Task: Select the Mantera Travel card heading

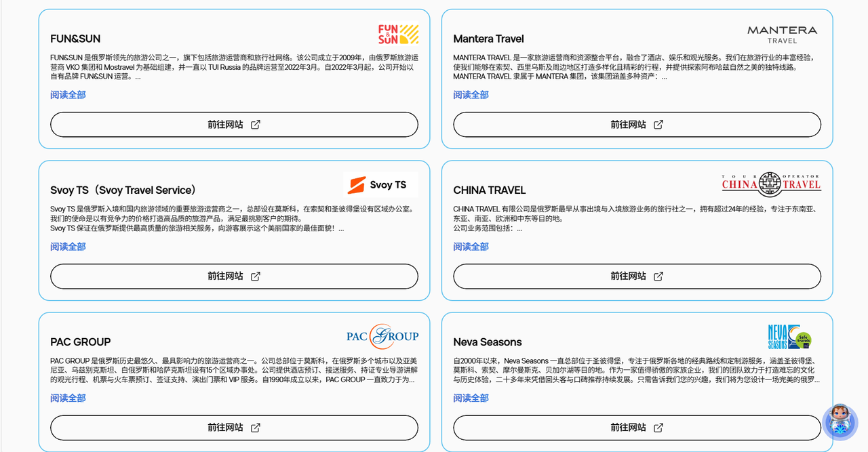Action: (488, 39)
